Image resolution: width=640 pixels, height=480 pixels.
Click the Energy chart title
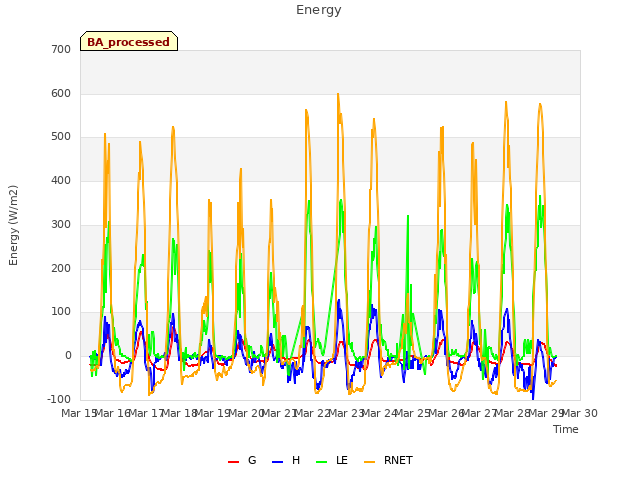pyautogui.click(x=319, y=10)
